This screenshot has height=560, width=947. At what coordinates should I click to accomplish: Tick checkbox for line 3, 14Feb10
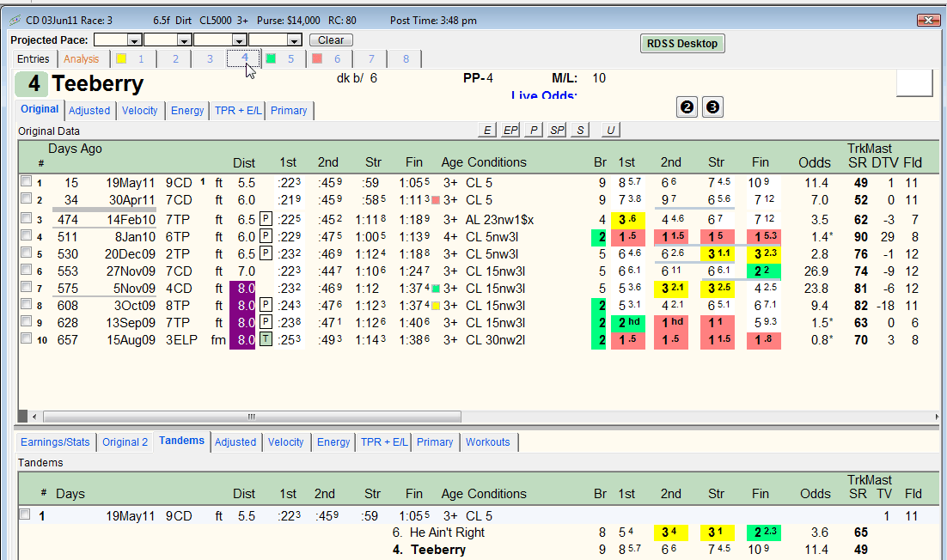tap(26, 218)
